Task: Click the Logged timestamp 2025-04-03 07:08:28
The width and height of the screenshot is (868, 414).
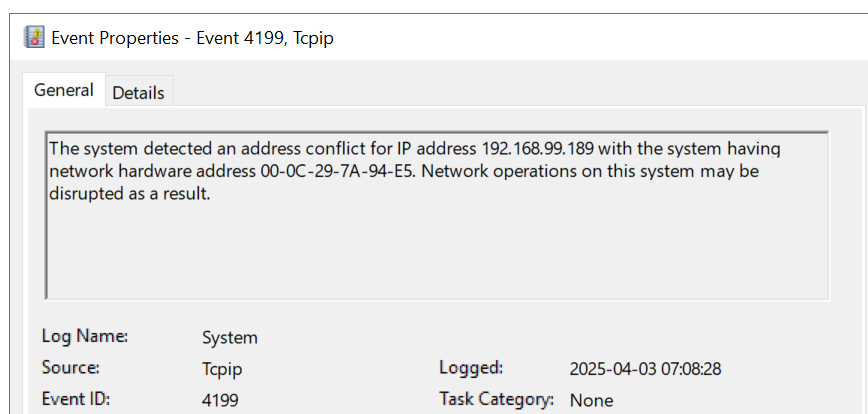Action: [645, 369]
